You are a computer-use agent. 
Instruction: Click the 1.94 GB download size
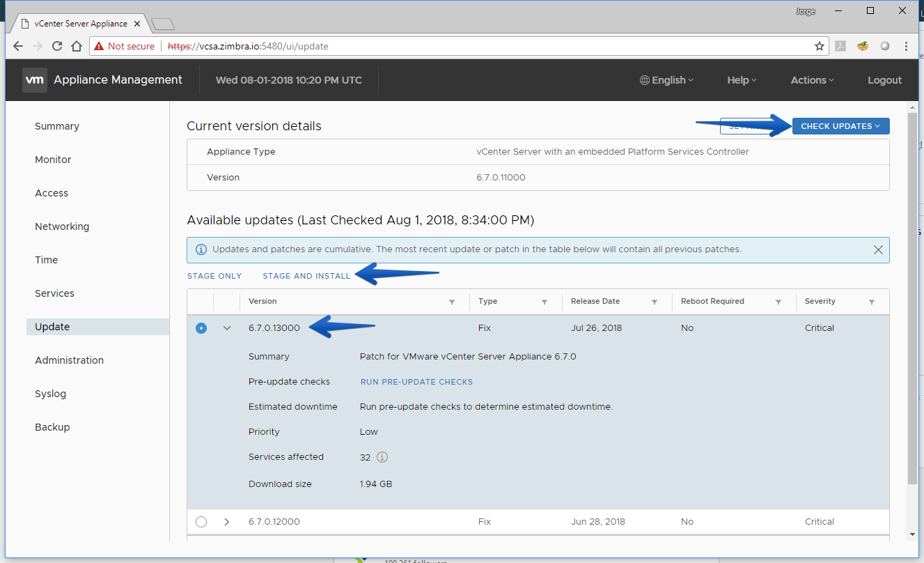click(376, 484)
